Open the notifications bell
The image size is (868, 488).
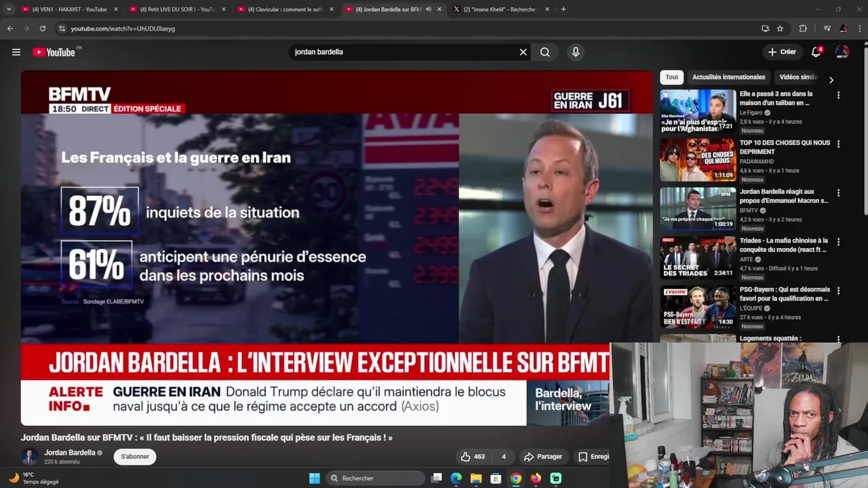[816, 52]
